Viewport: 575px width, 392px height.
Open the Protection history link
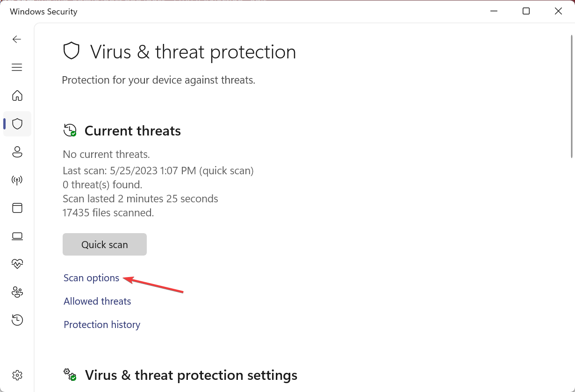click(x=101, y=324)
